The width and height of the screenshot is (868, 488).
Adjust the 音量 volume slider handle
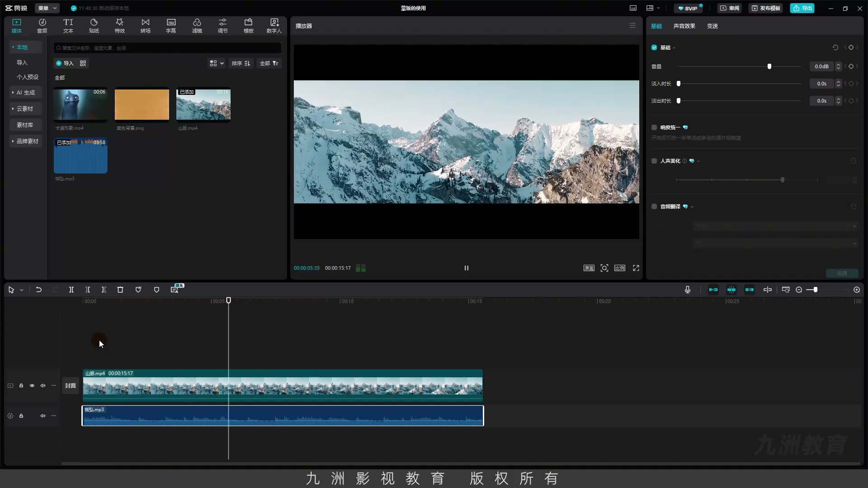(x=769, y=66)
